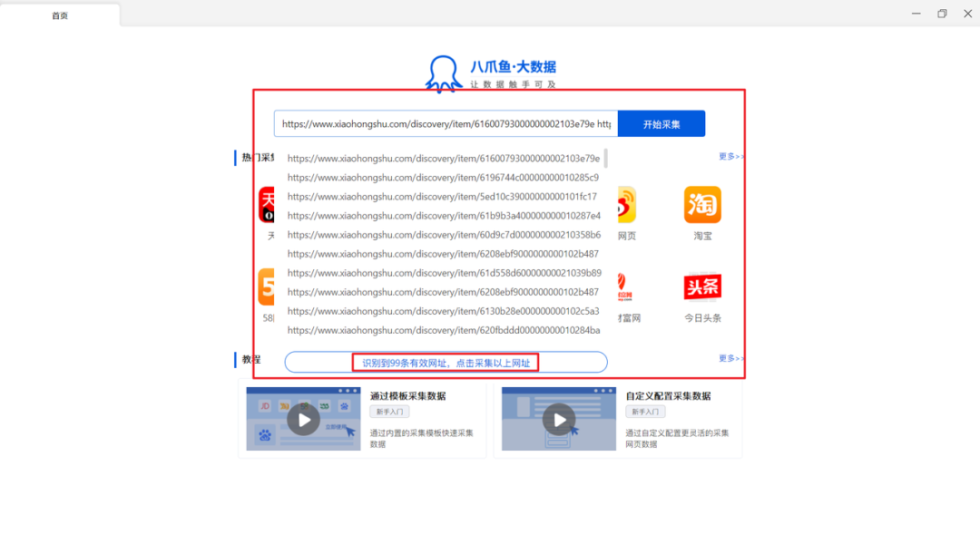
Task: Play the 通过模板采集数据 tutorial video
Action: point(304,419)
